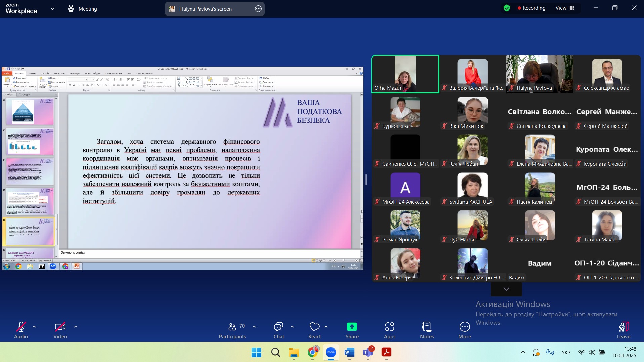Screen dimensions: 644x362
Task: Click Создать слайд in shared PowerPoint ribbon
Action: [x=43, y=82]
